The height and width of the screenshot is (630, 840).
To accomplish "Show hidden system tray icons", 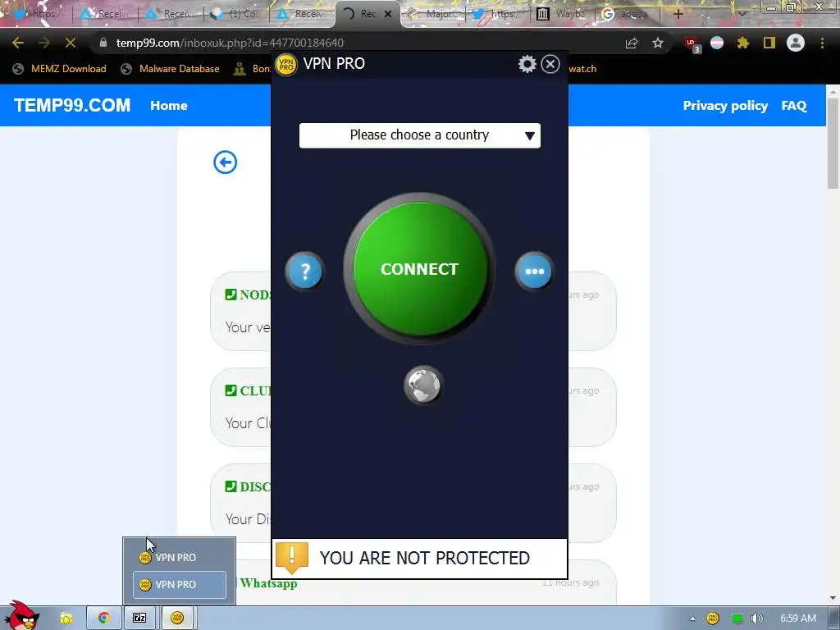I will tap(692, 619).
